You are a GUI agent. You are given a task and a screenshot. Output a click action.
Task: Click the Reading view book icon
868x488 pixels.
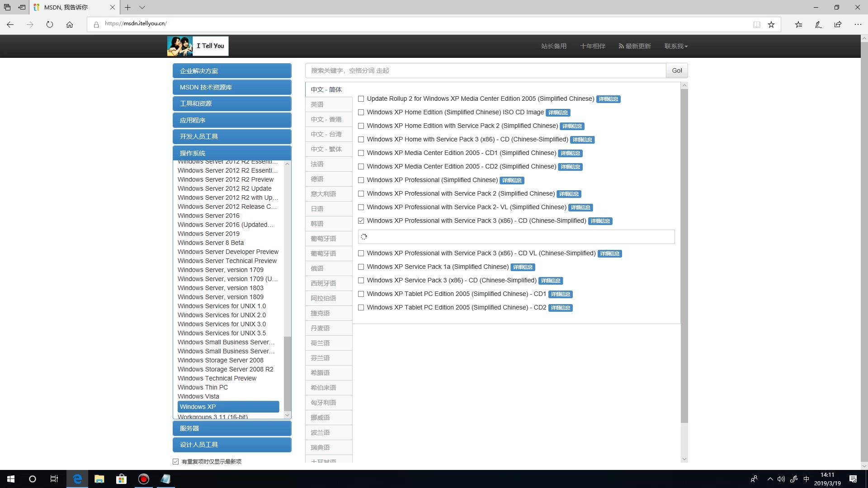coord(756,24)
